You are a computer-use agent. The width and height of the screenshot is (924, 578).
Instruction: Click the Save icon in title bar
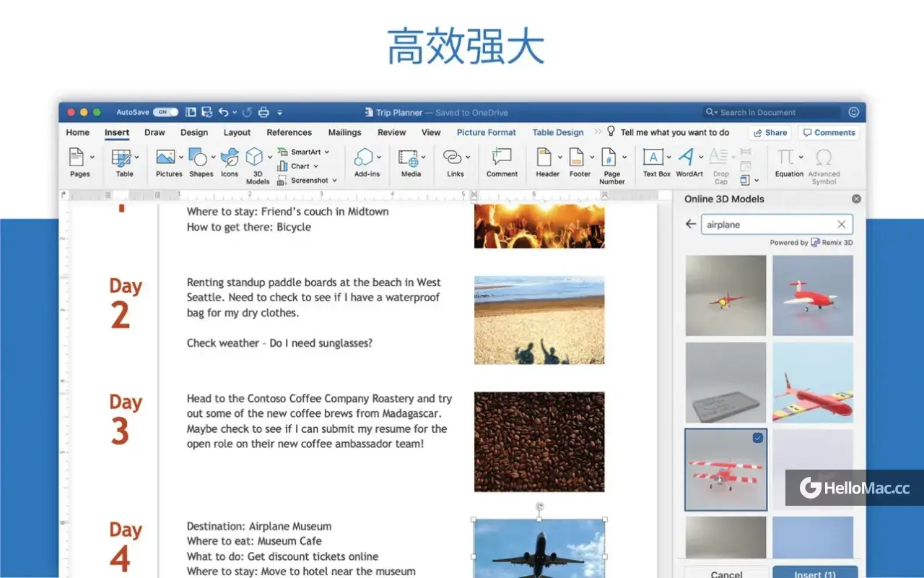[x=207, y=112]
